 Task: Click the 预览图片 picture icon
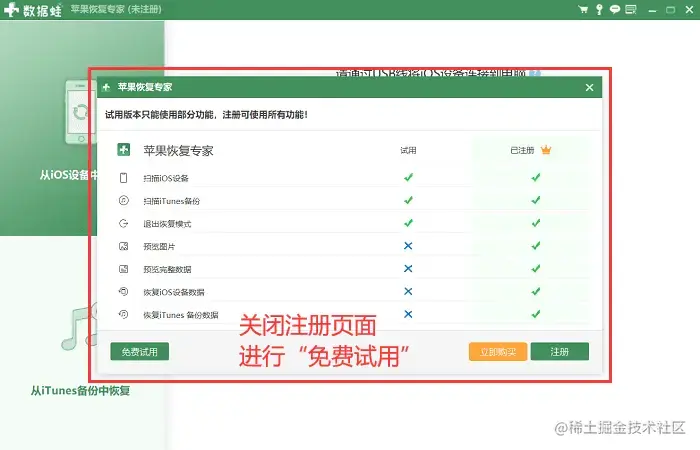(x=124, y=246)
